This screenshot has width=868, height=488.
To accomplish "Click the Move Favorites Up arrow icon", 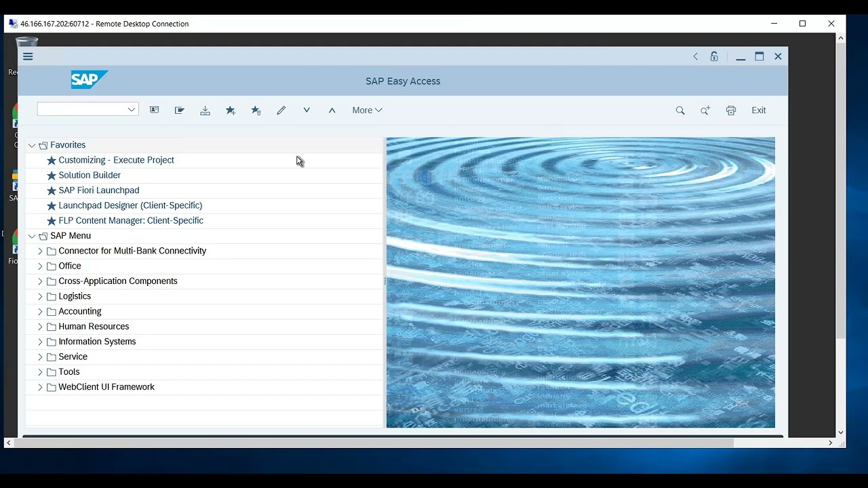I will [332, 110].
